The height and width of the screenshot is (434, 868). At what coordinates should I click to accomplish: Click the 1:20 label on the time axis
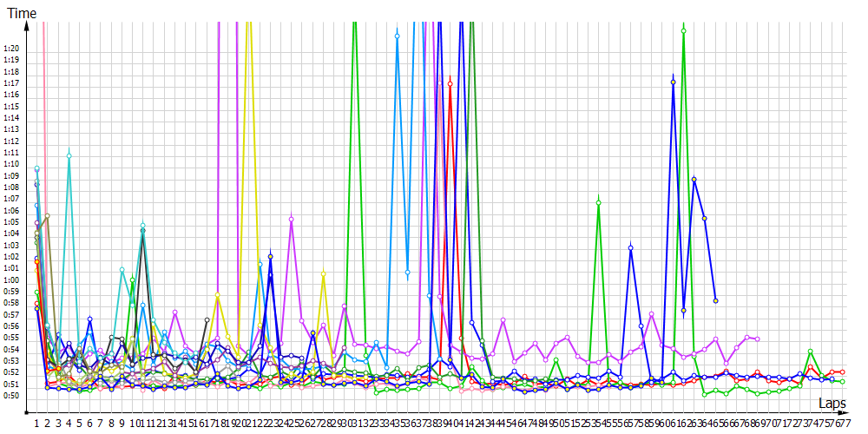12,48
